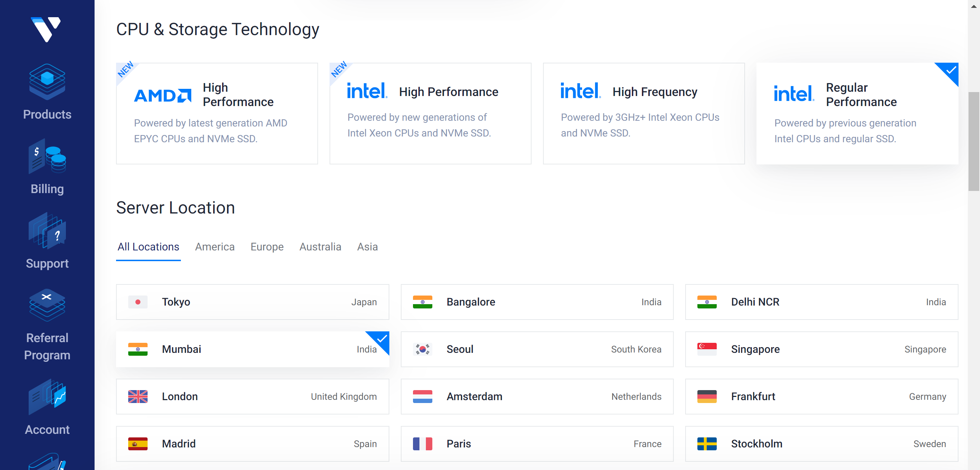Open the Australia locations tab

[x=320, y=246]
